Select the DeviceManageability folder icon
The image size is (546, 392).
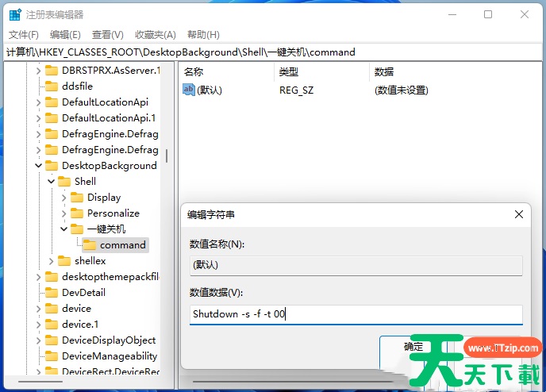pos(52,356)
